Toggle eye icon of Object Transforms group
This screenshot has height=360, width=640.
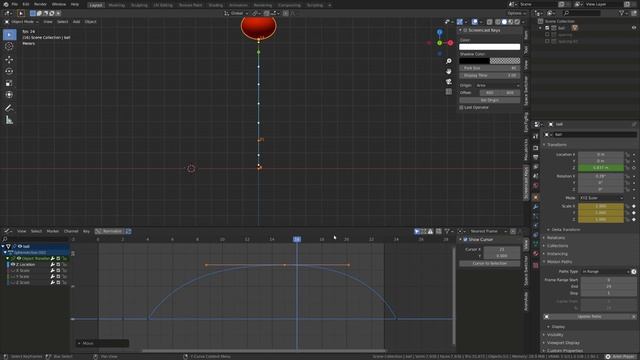pos(18,258)
